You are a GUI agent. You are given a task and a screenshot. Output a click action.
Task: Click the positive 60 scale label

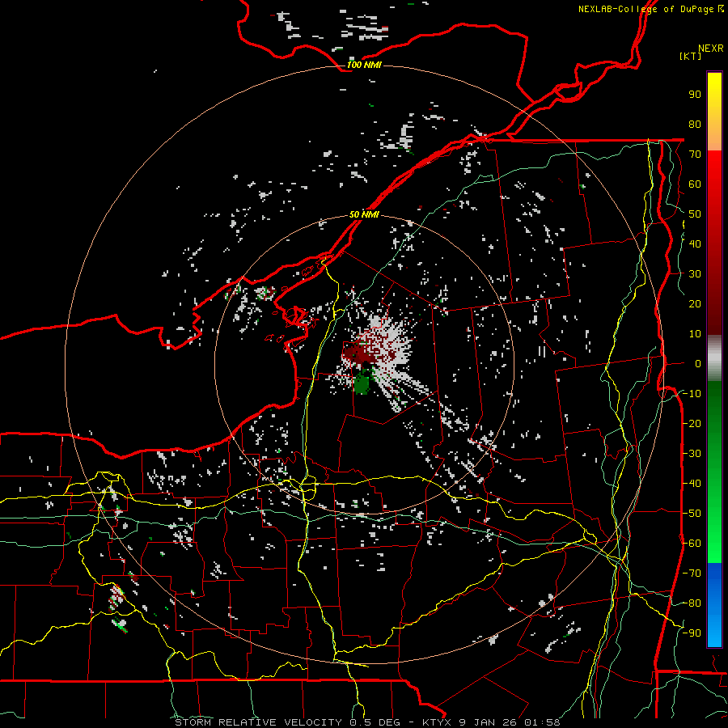coord(695,184)
